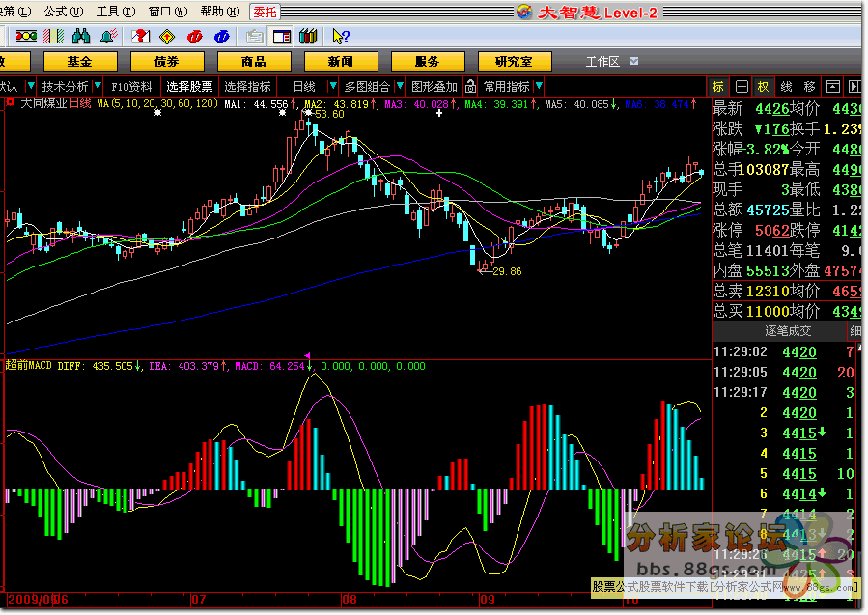Click the 29.86 low price label
The image size is (868, 615).
507,271
